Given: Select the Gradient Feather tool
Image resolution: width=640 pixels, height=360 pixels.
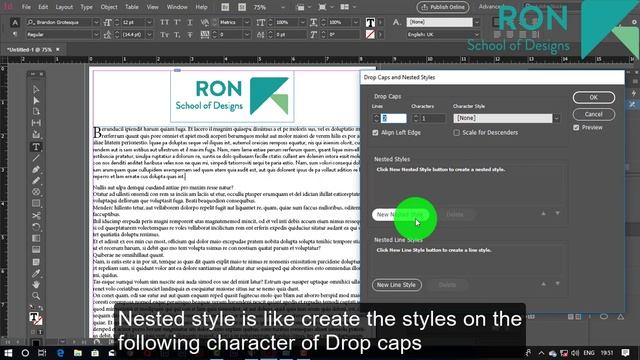Looking at the screenshot, I should click(36, 249).
